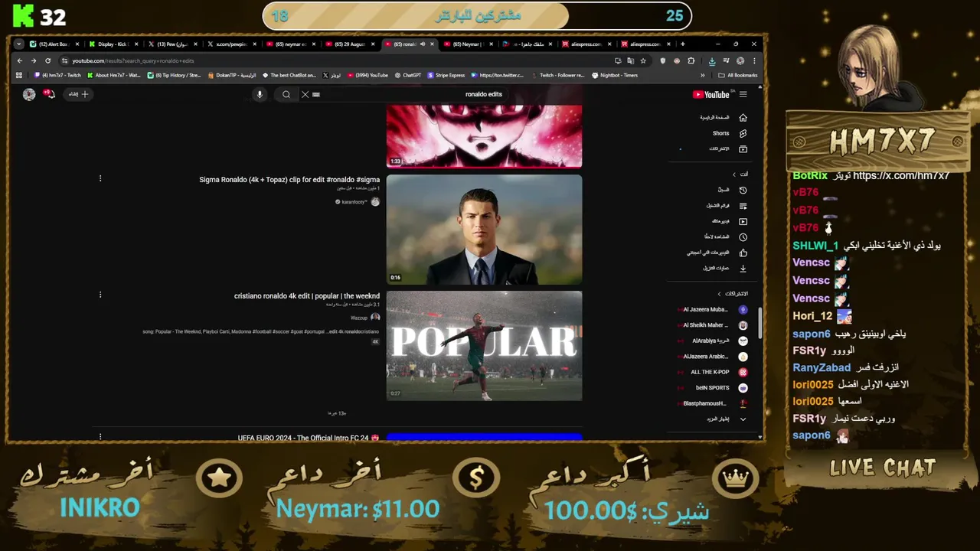Start voice search with the microphone
Screen dimensions: 980x551
[x=260, y=94]
